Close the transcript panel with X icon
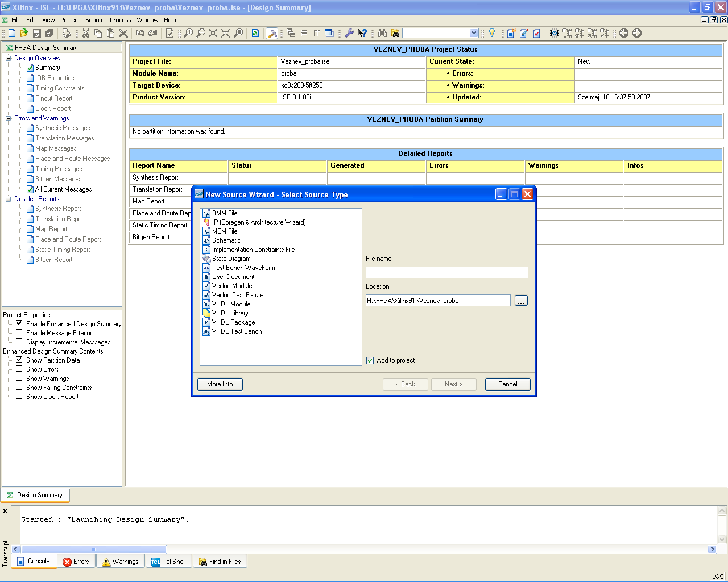The height and width of the screenshot is (582, 728). tap(5, 511)
